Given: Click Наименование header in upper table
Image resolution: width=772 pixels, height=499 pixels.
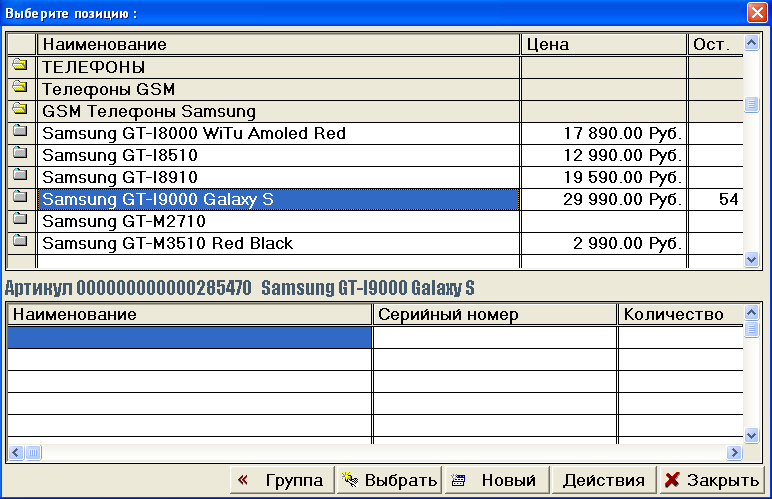Looking at the screenshot, I should click(x=279, y=44).
